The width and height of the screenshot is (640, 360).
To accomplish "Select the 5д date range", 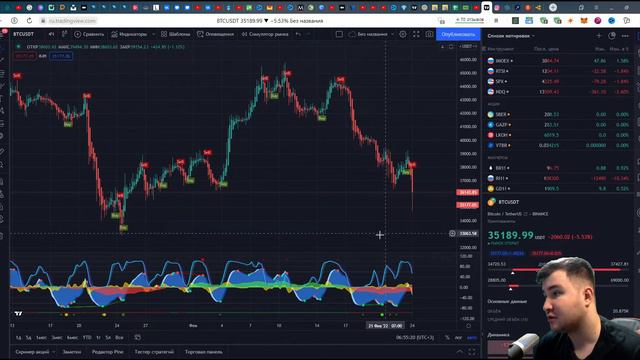I will (29, 338).
